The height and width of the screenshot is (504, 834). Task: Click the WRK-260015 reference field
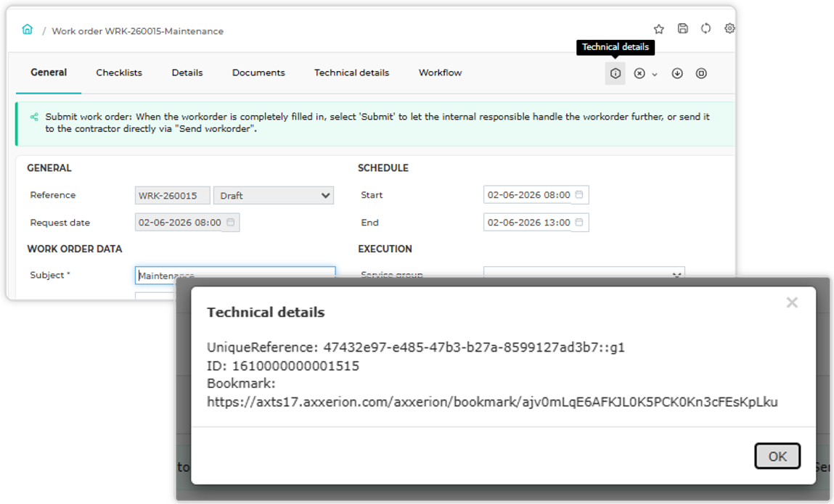point(172,195)
